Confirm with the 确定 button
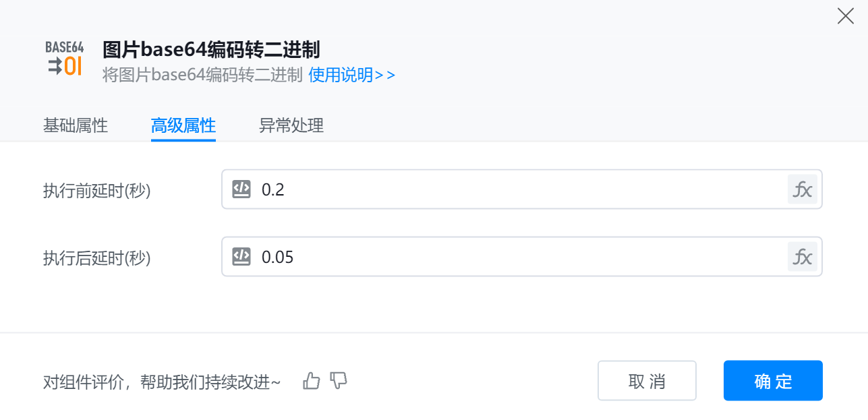Viewport: 868px width, 420px height. point(773,381)
